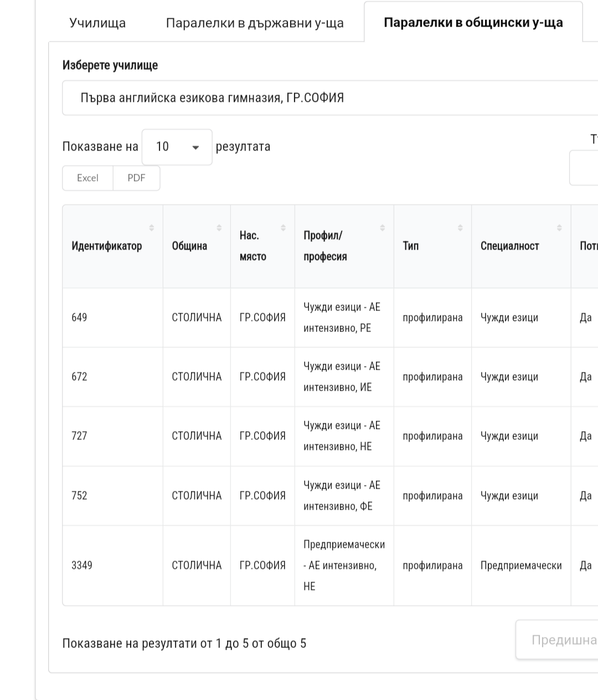Sort table by Община column icon

(219, 228)
